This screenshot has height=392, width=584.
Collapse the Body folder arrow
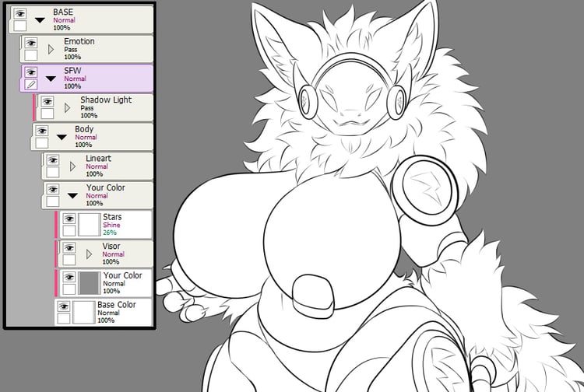62,137
